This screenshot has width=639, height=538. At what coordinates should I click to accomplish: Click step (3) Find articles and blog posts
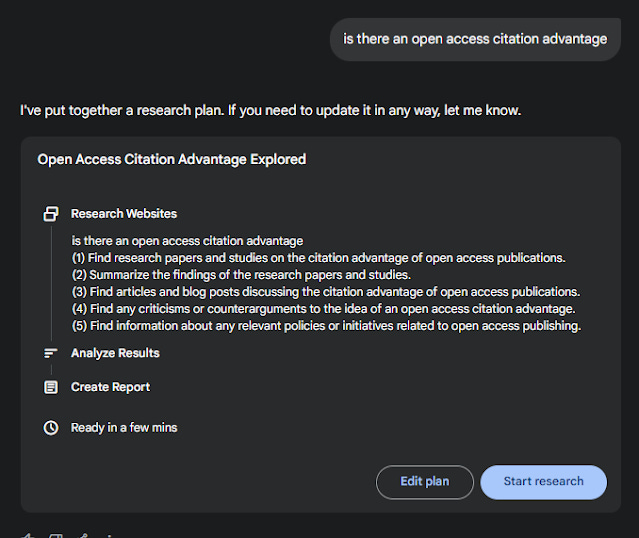[x=326, y=292]
